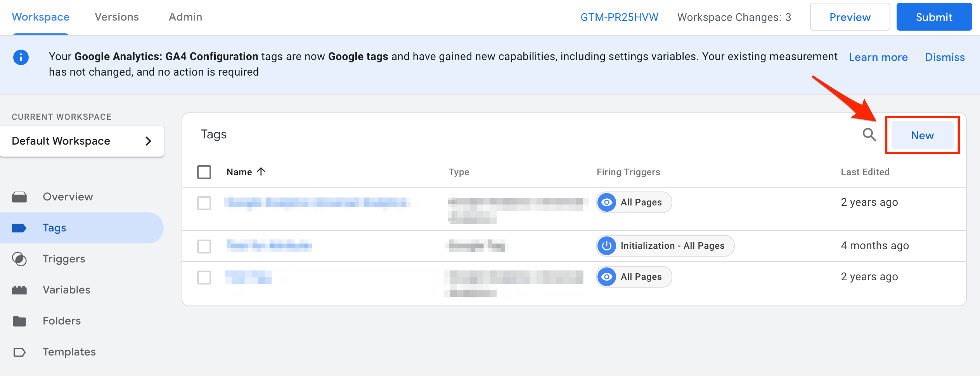
Task: Switch to the Versions tab
Action: click(117, 17)
